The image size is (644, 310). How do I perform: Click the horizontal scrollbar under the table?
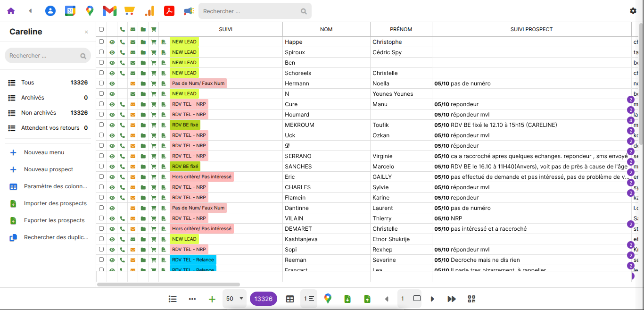[x=168, y=285]
